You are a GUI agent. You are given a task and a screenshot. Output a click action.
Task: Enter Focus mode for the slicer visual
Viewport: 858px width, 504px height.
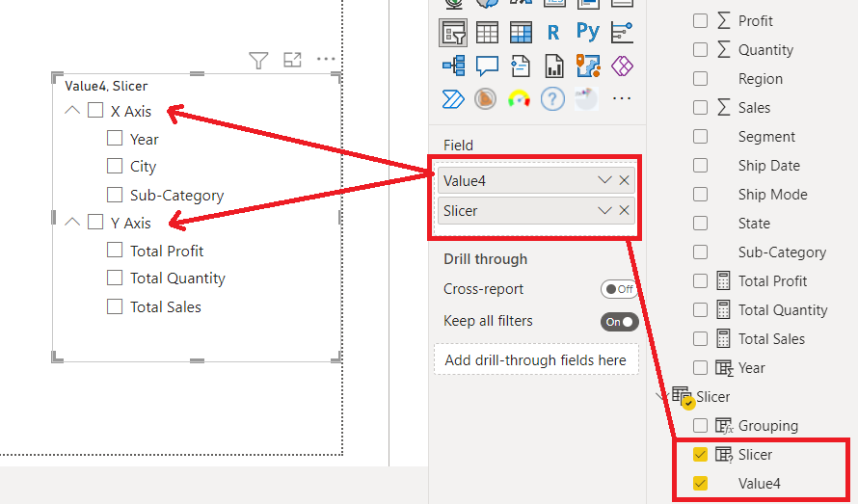292,59
